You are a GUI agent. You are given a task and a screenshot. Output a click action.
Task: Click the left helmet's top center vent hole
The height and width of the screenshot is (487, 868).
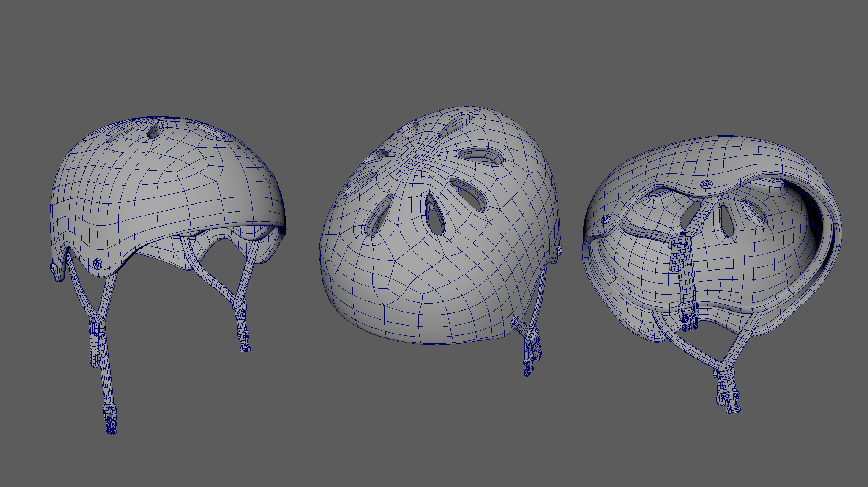tap(155, 130)
